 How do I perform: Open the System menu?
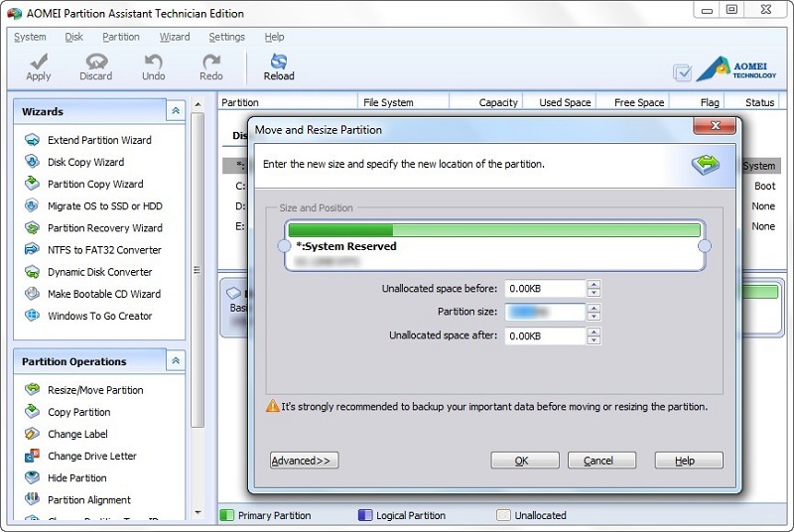coord(30,37)
